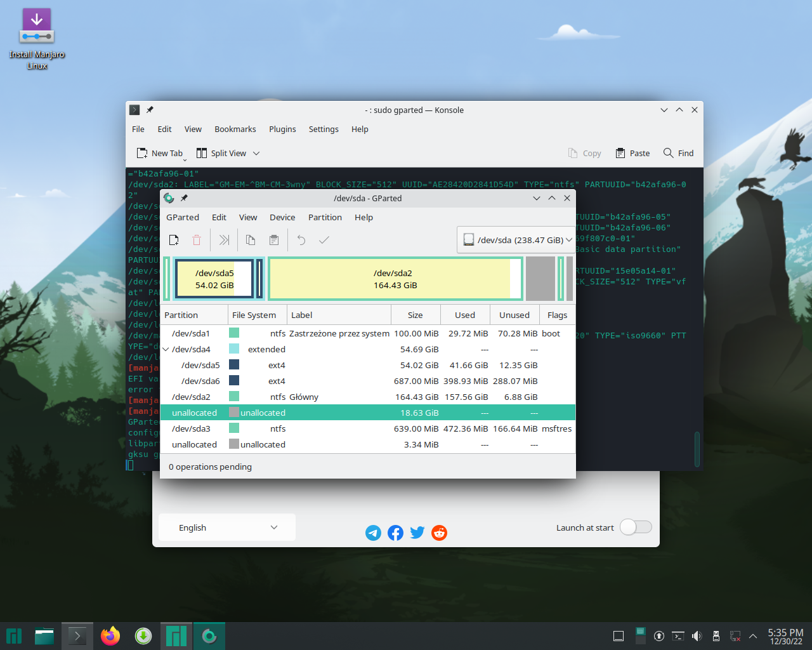Viewport: 812px width, 650px height.
Task: Click the green download installer taskbar icon
Action: pyautogui.click(x=143, y=636)
